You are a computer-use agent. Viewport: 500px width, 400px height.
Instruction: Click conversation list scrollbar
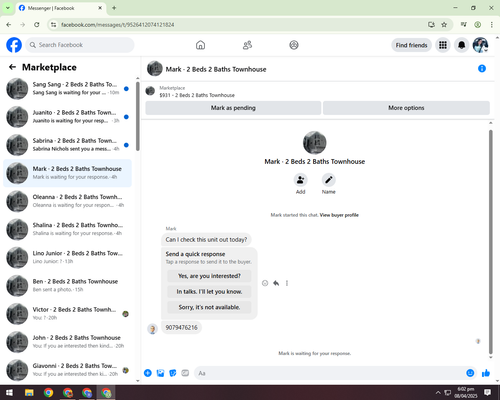tap(138, 116)
